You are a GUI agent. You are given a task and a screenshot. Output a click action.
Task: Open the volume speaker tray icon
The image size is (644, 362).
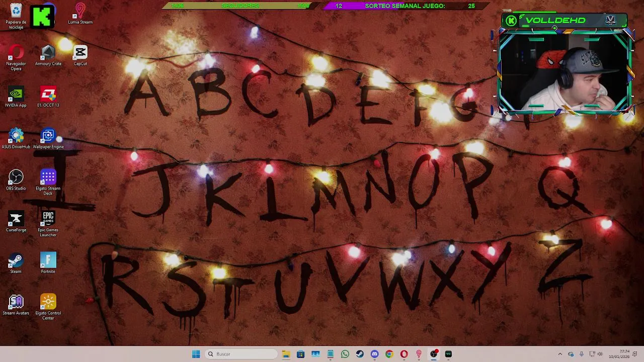click(600, 354)
